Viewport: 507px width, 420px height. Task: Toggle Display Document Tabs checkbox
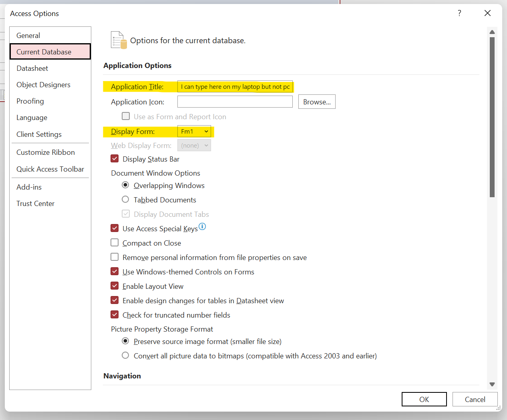pyautogui.click(x=126, y=214)
